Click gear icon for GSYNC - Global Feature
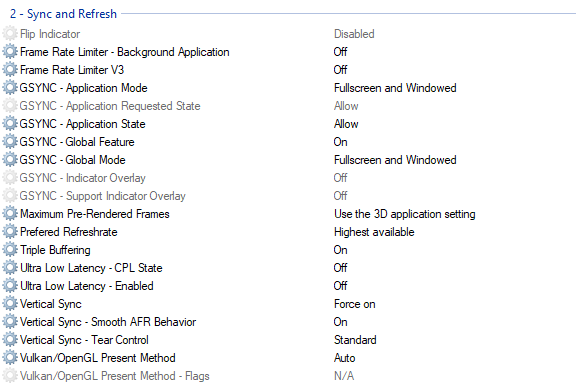The height and width of the screenshot is (391, 576). [10, 142]
